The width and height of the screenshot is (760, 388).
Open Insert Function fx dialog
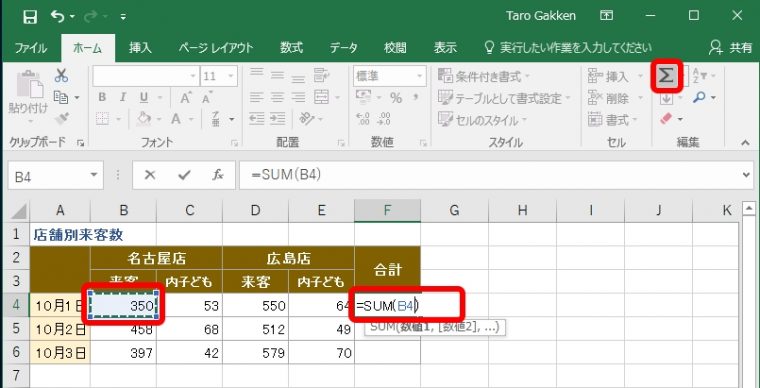tap(218, 175)
